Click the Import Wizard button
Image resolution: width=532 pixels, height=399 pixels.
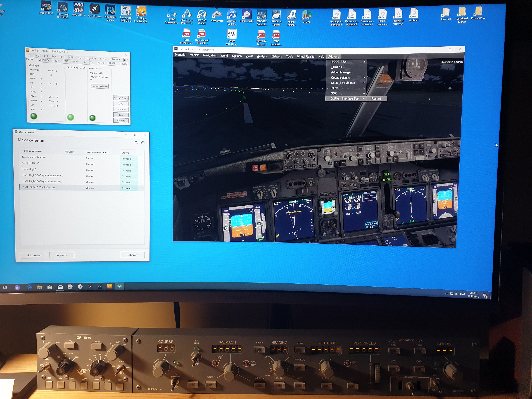pos(100,86)
